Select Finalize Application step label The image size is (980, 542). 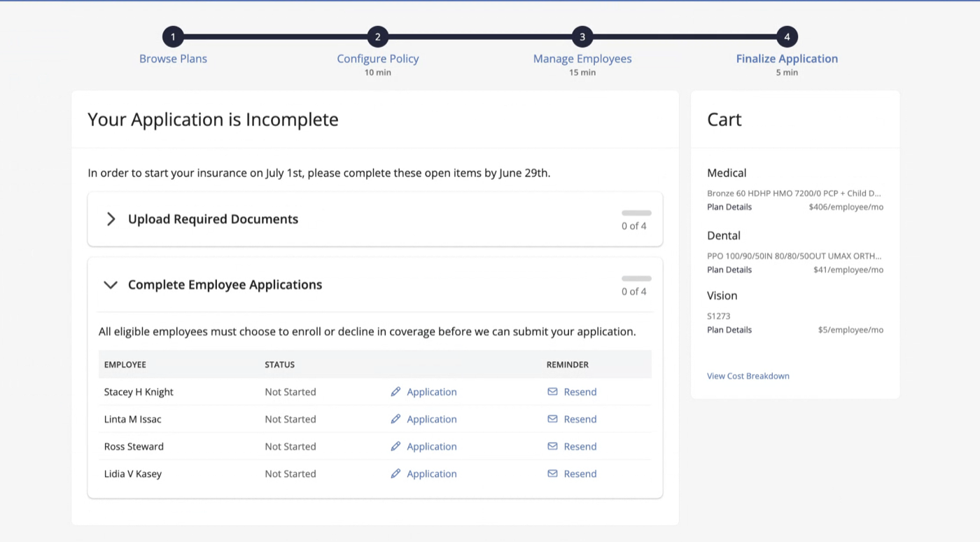pyautogui.click(x=787, y=59)
